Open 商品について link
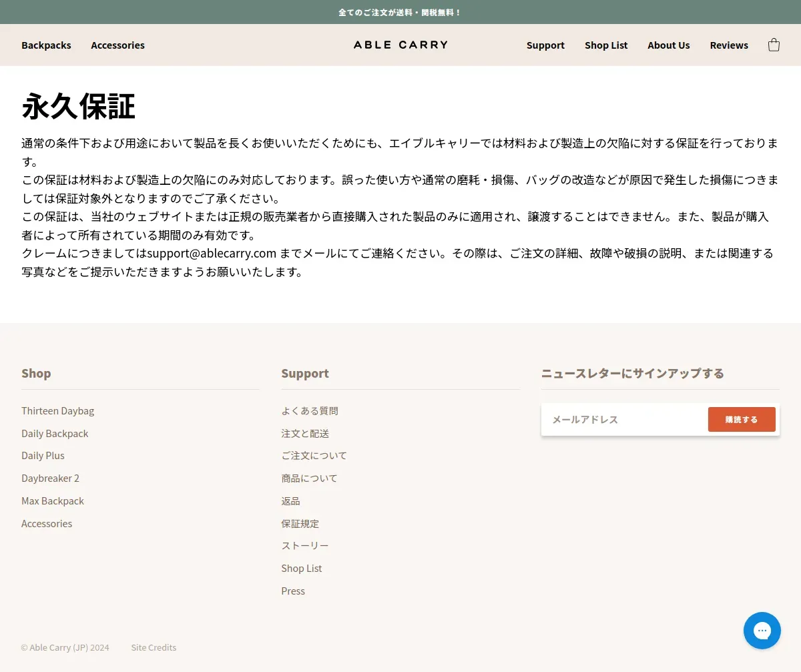The image size is (801, 672). [x=309, y=478]
